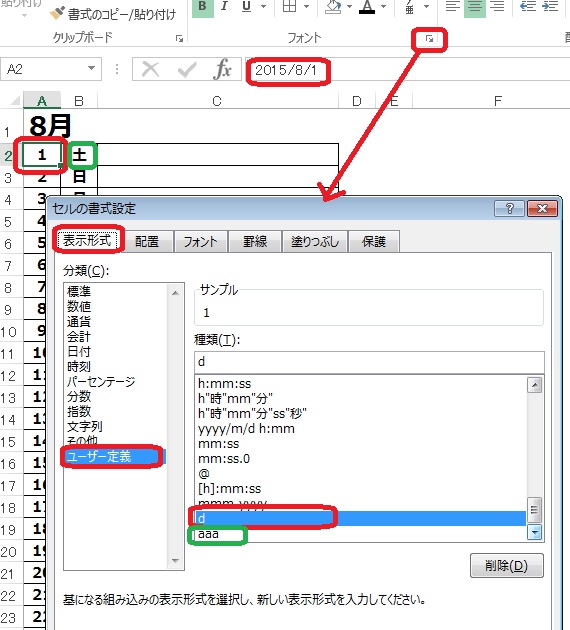This screenshot has width=570, height=630.
Task: Click the 種類 type input field
Action: click(369, 362)
